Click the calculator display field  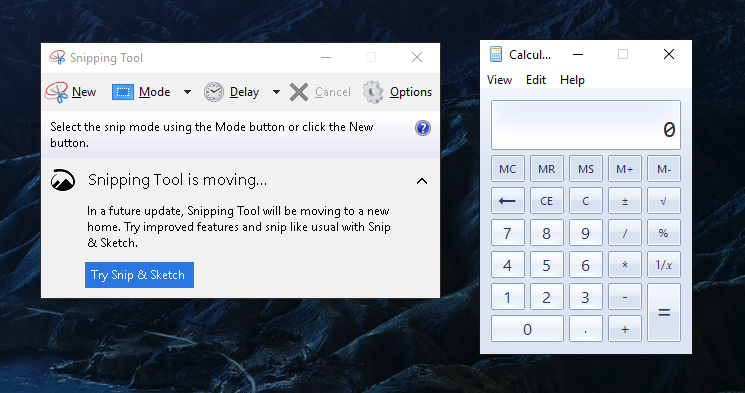(586, 125)
